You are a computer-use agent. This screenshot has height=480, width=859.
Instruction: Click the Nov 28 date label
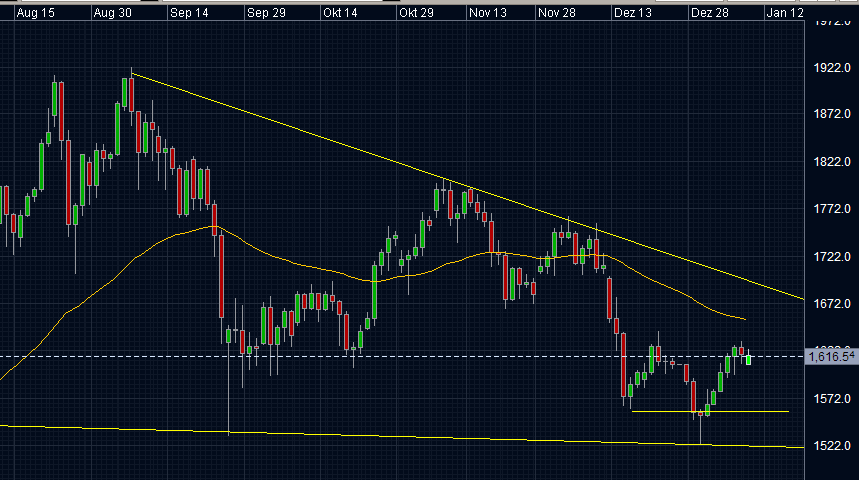tap(557, 13)
